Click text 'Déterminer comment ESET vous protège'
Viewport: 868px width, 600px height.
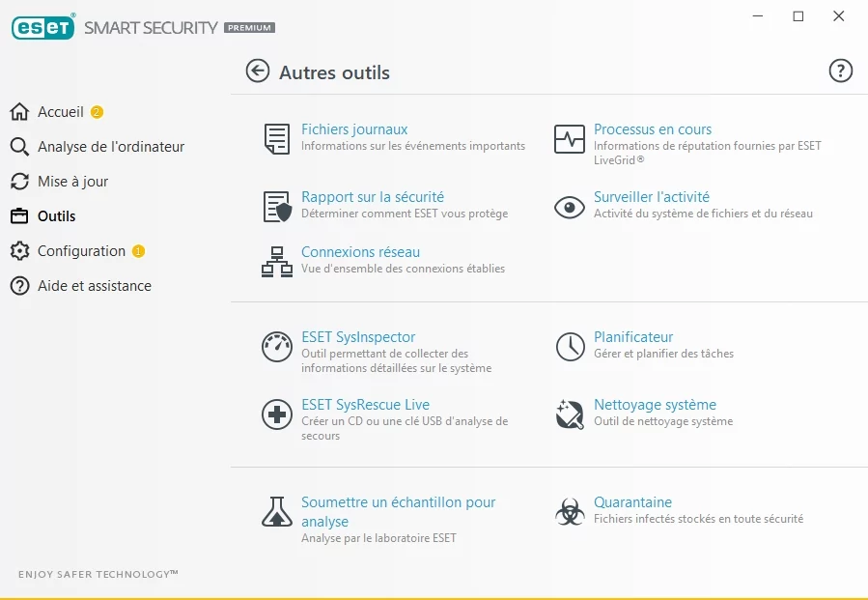[x=405, y=214]
